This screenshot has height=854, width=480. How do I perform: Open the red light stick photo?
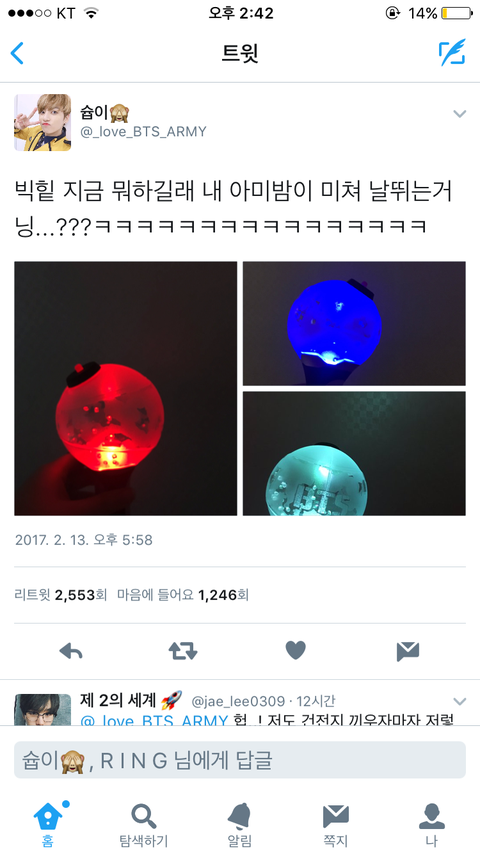(125, 388)
